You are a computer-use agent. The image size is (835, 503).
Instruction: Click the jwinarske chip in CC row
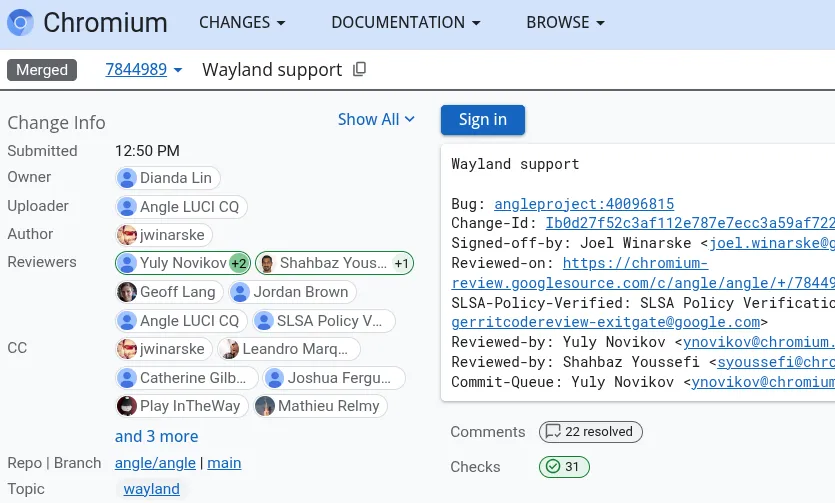click(163, 349)
